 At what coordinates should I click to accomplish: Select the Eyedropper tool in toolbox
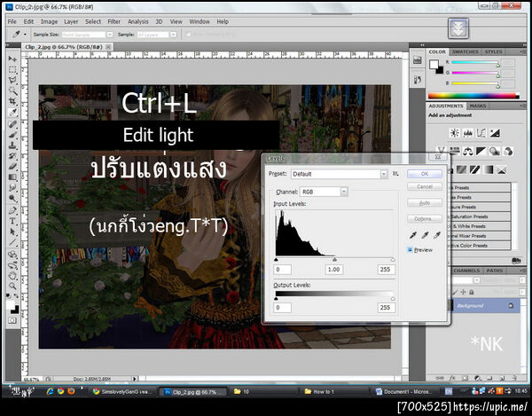(x=12, y=112)
